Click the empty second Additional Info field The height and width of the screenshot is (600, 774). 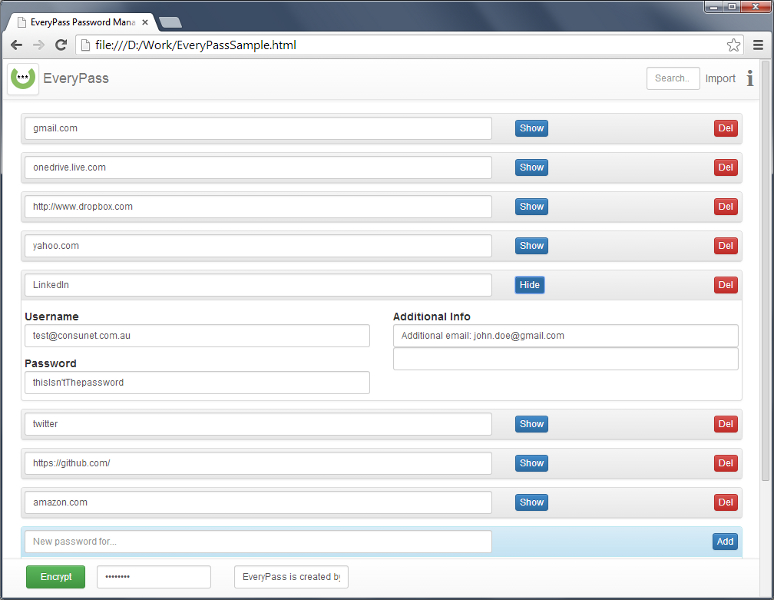coord(566,359)
